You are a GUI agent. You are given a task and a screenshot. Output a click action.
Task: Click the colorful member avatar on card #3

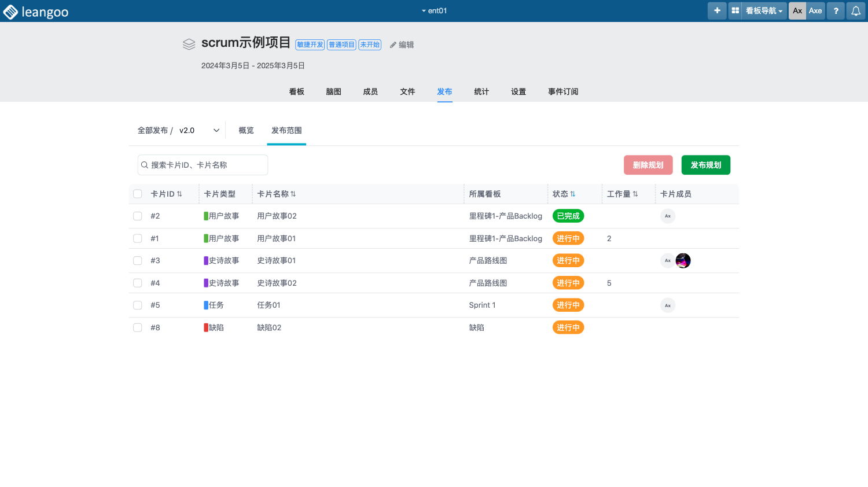[x=683, y=261]
